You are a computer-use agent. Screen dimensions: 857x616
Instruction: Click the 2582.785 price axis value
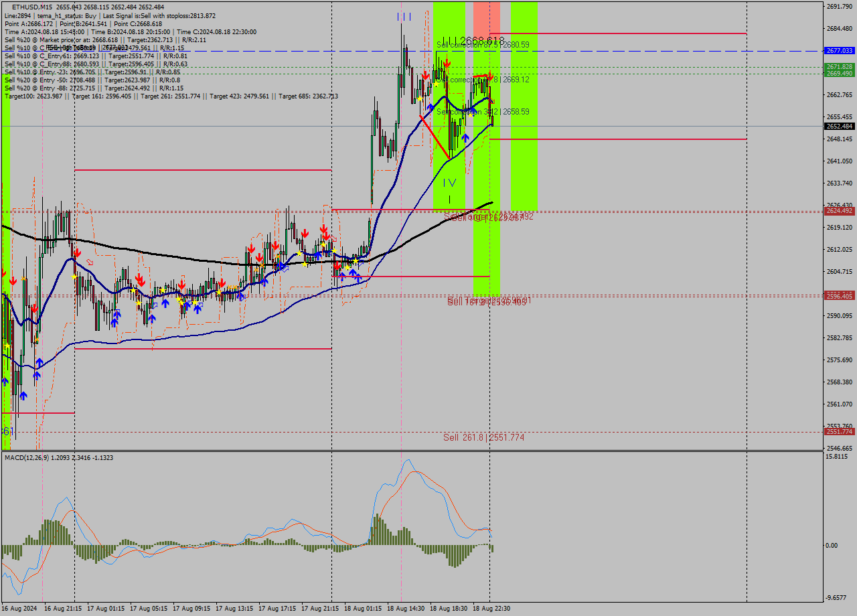(839, 337)
